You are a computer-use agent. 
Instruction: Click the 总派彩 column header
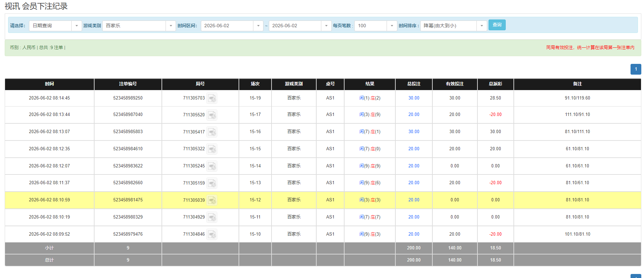[x=495, y=84]
